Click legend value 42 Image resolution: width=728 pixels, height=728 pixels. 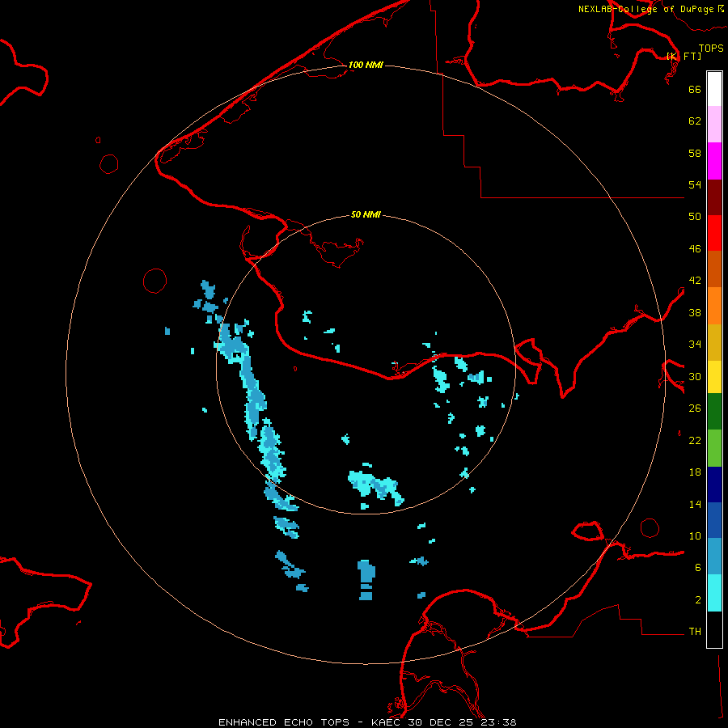[695, 281]
